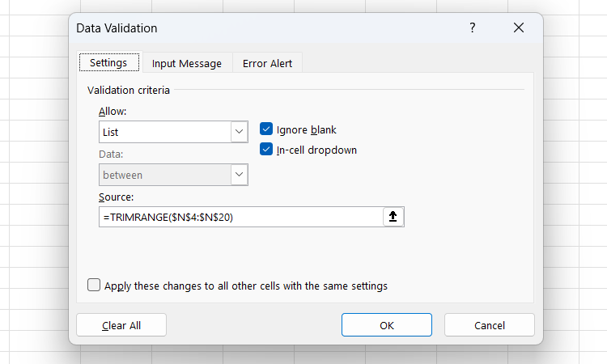Screen dimensions: 607x364
Task: Toggle the In-cell dropdown checkbox
Action: coord(266,150)
